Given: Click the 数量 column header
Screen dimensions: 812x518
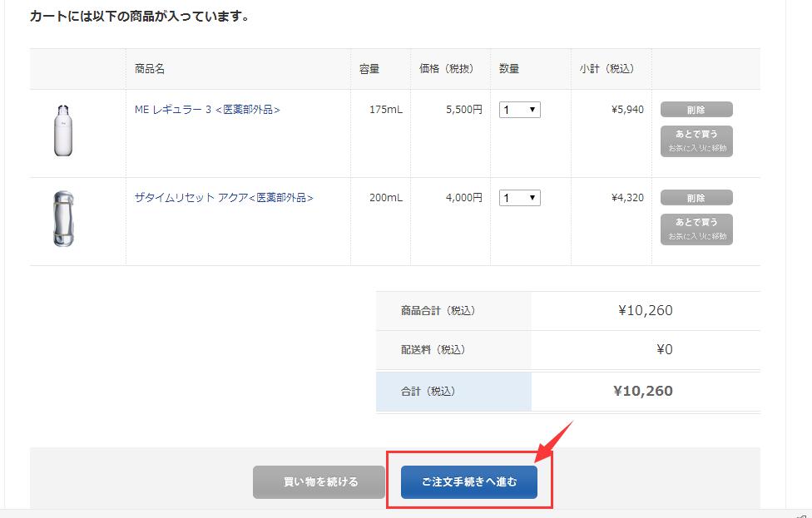Looking at the screenshot, I should [x=510, y=69].
